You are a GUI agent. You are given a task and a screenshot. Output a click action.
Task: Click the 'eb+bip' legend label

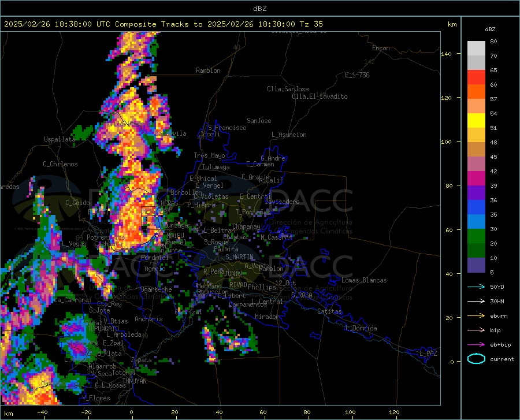[x=500, y=345]
